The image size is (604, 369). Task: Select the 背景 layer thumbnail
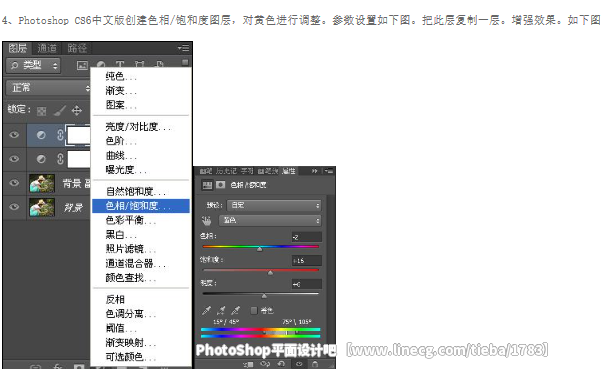point(42,207)
